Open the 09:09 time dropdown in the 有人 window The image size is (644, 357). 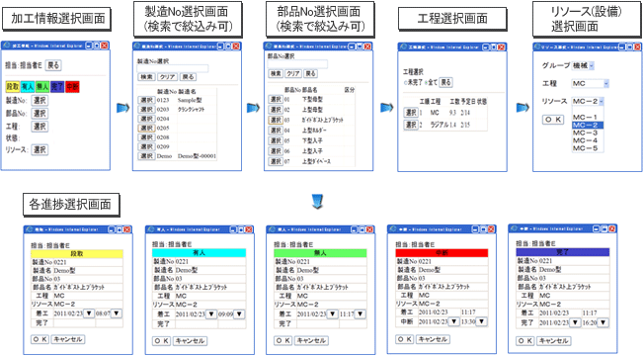point(239,314)
